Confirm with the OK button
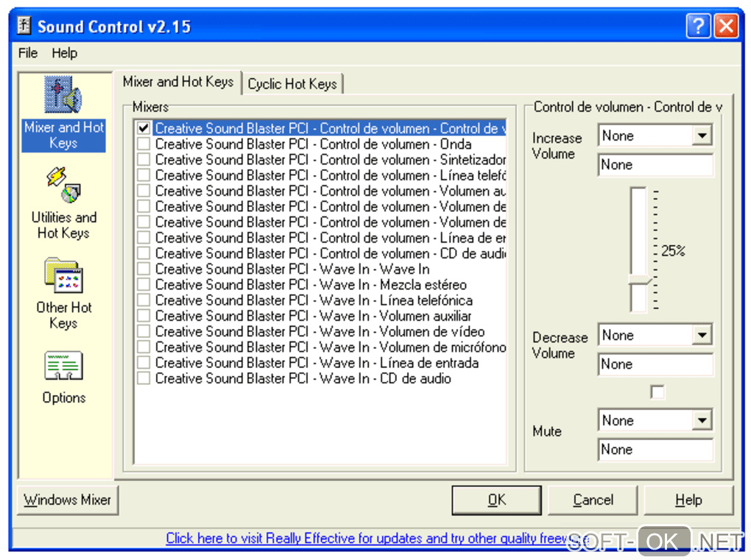This screenshot has height=560, width=751. pos(497,500)
